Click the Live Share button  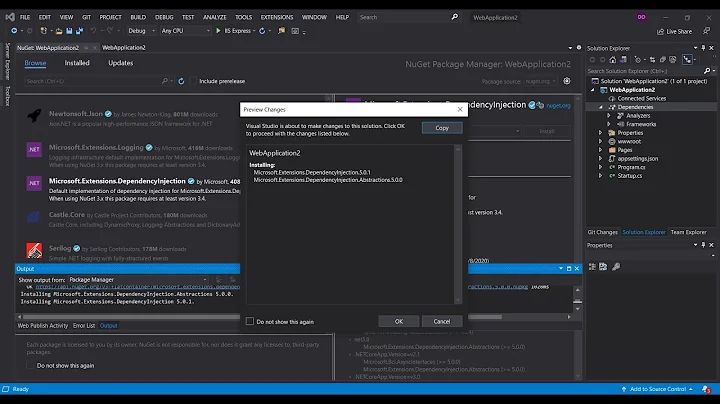(674, 31)
